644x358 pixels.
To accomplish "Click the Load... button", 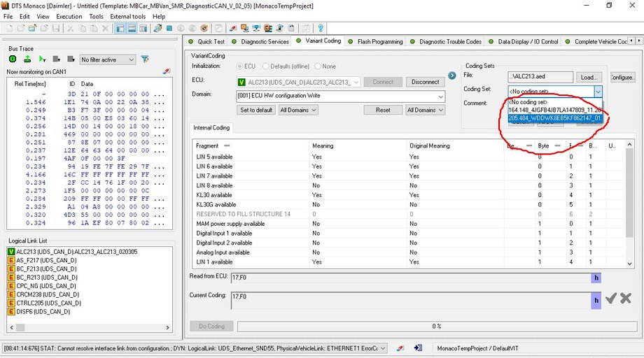I will point(589,77).
